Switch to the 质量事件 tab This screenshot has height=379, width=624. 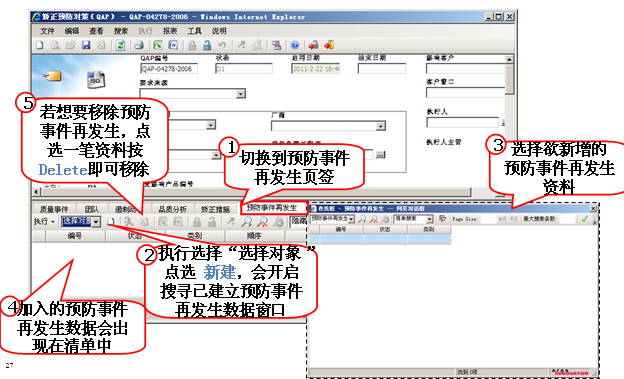pos(54,209)
